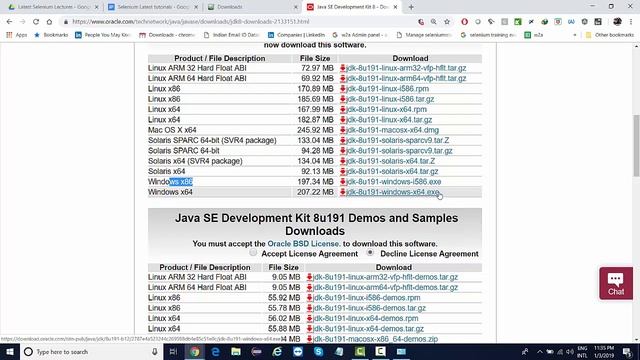Image resolution: width=640 pixels, height=360 pixels.
Task: Open volume icon in system tray
Action: click(570, 352)
